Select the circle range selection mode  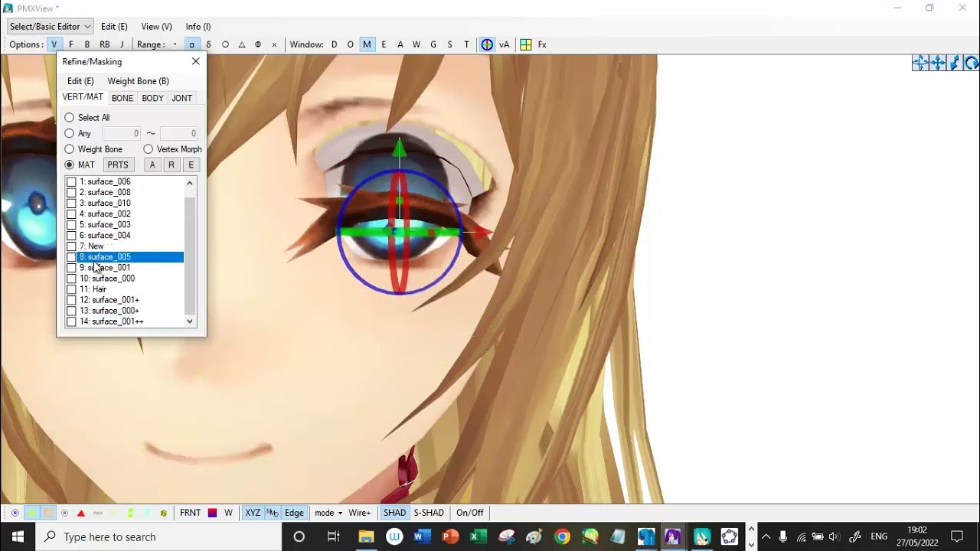(x=225, y=44)
